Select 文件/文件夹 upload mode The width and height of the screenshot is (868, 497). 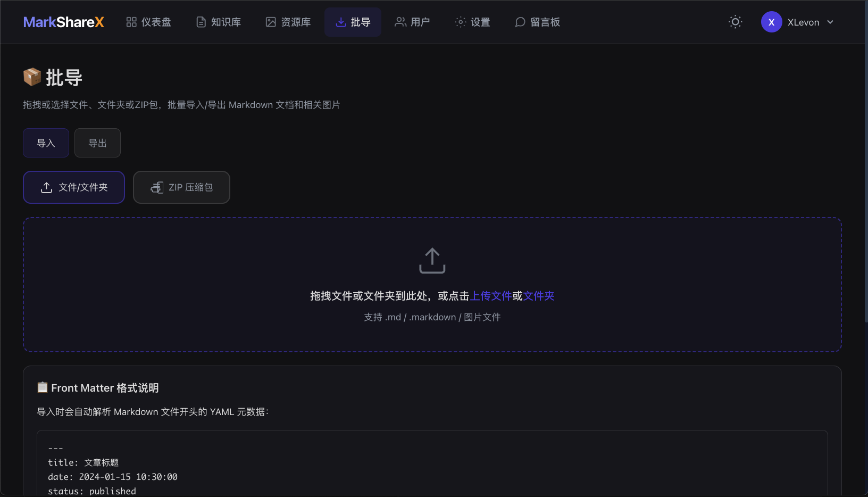pos(74,187)
